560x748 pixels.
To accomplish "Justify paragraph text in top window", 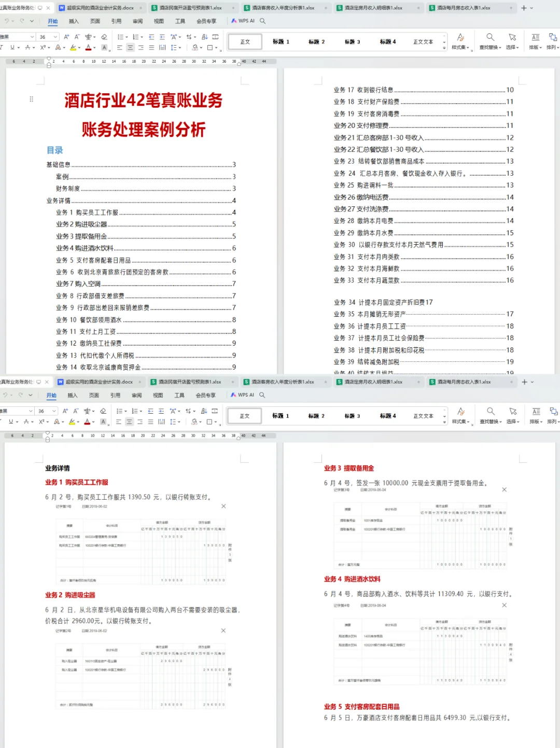I will coord(151,48).
